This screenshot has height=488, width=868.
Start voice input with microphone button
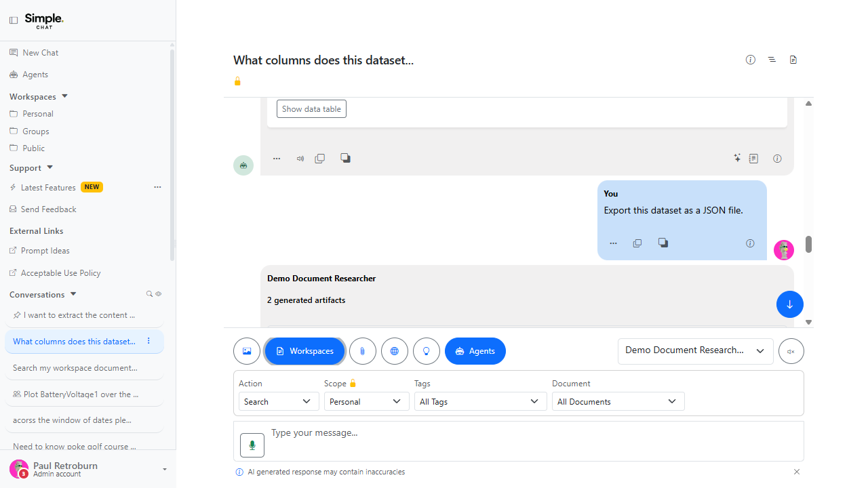click(x=252, y=445)
